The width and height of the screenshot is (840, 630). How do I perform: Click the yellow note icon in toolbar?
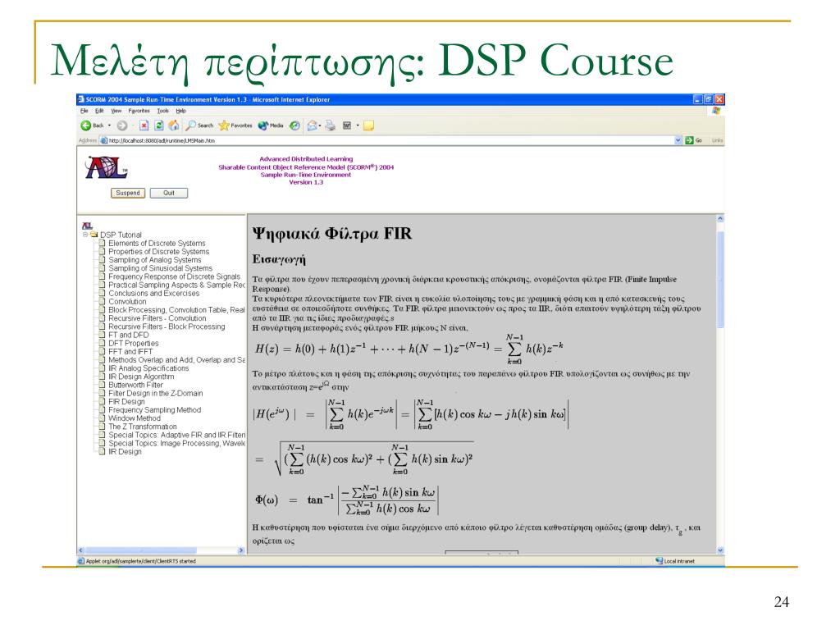(368, 126)
